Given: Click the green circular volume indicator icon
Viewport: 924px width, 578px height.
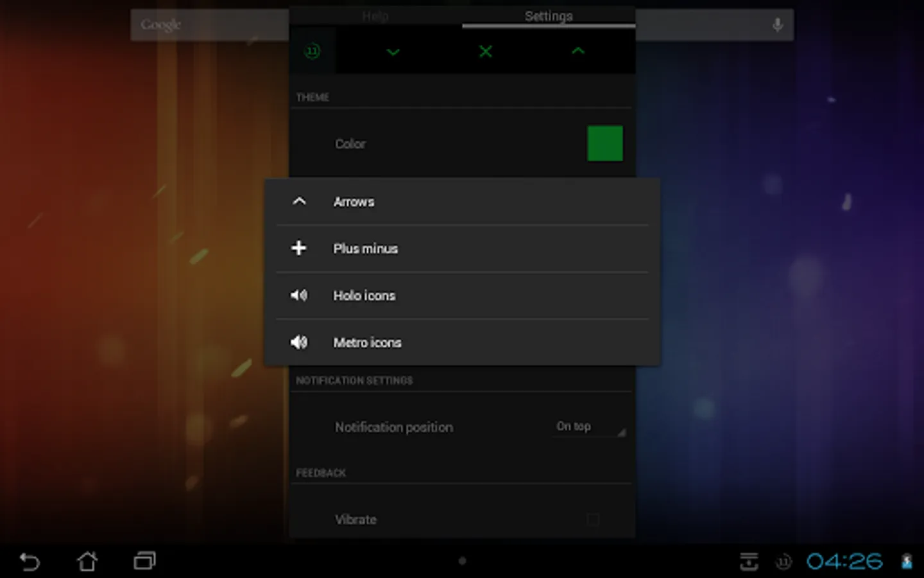Looking at the screenshot, I should tap(312, 51).
